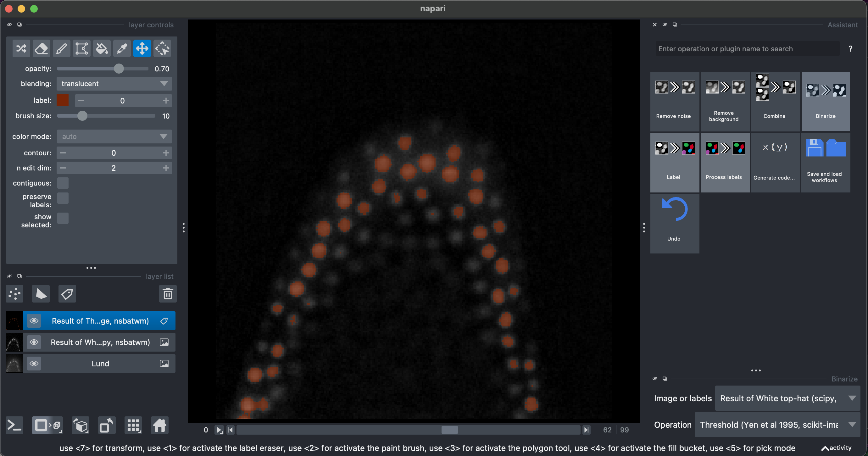This screenshot has width=868, height=456.
Task: Hide the Lund layer
Action: [34, 363]
